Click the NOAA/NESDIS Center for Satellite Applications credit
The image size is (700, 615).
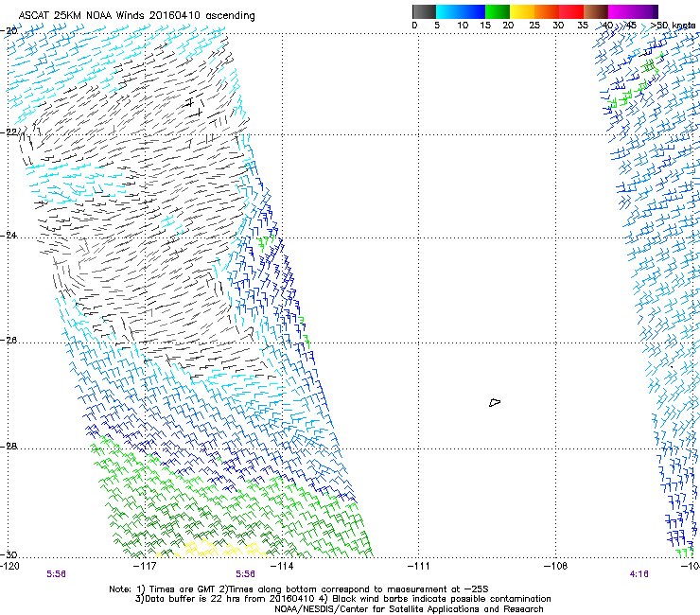tap(409, 609)
